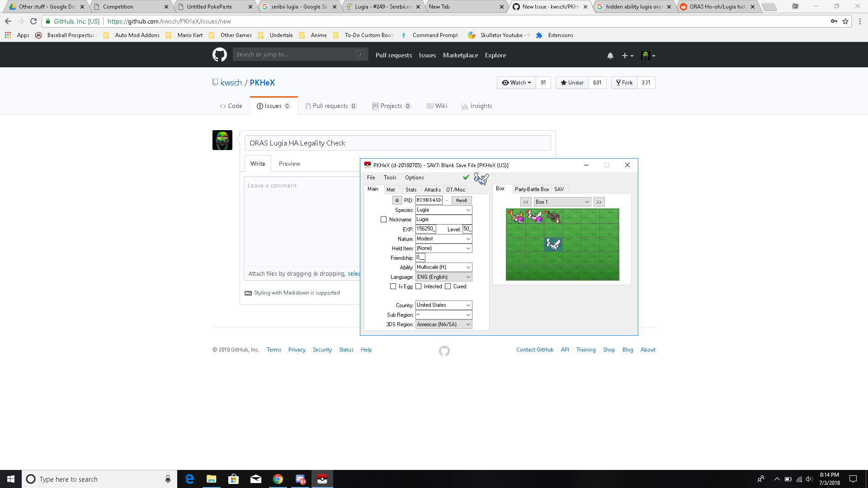Screen dimensions: 868x488
Task: Go to the previous box with << arrow
Action: (526, 202)
